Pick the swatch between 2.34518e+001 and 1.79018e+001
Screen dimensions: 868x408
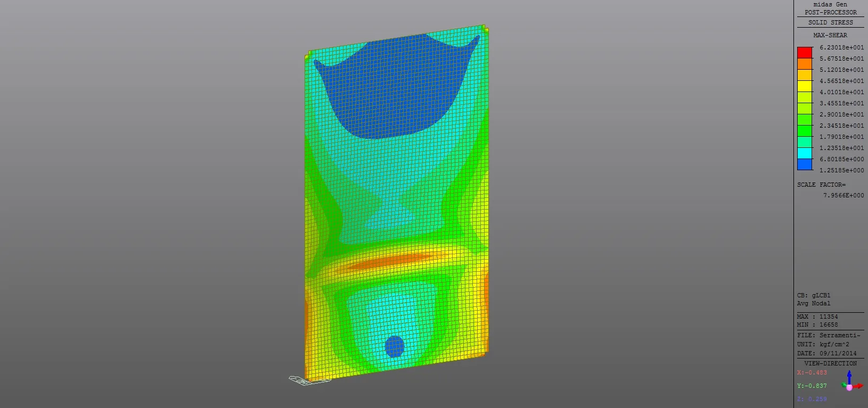[x=805, y=131]
